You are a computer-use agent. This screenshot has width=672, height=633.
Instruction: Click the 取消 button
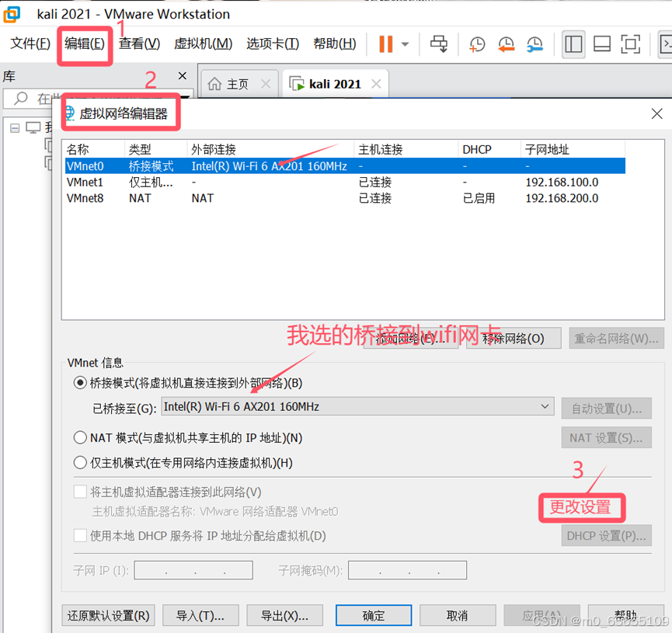click(x=458, y=615)
